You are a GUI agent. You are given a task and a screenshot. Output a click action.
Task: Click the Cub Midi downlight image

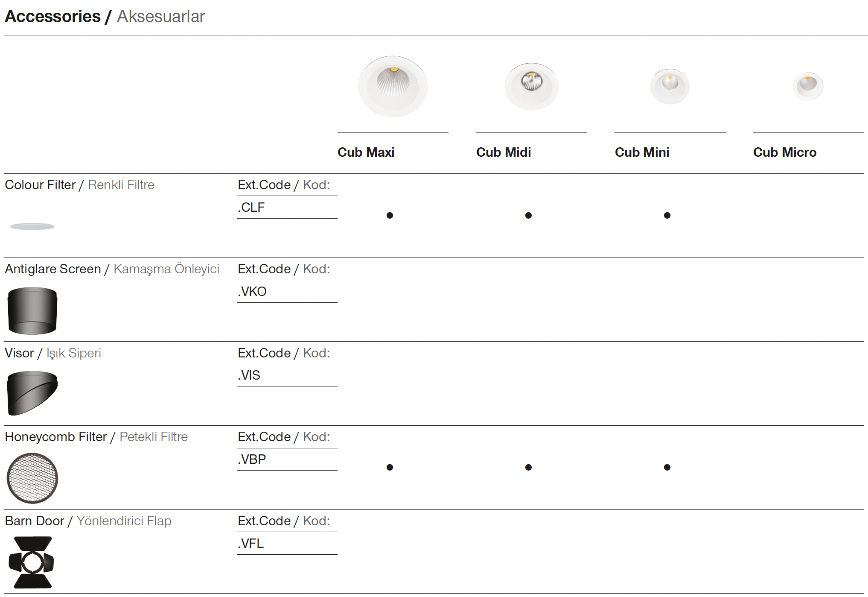pyautogui.click(x=531, y=86)
